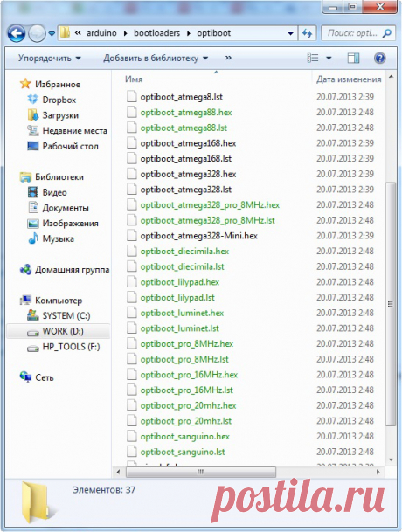Click the change view icon

click(x=313, y=58)
